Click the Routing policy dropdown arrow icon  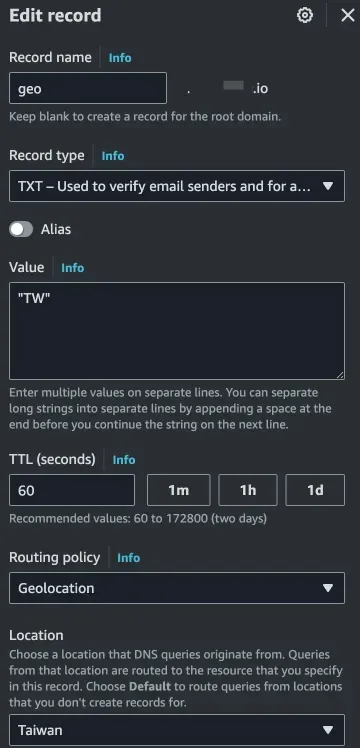click(x=328, y=588)
